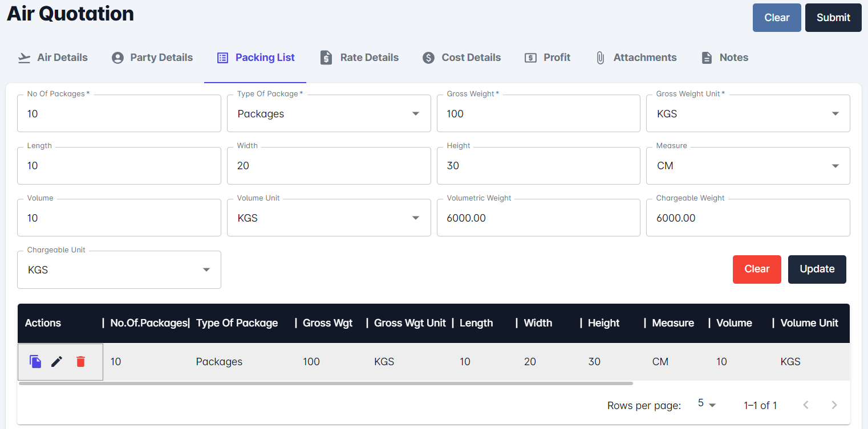This screenshot has height=429, width=868.
Task: Switch to the Rate Details tab
Action: 359,58
